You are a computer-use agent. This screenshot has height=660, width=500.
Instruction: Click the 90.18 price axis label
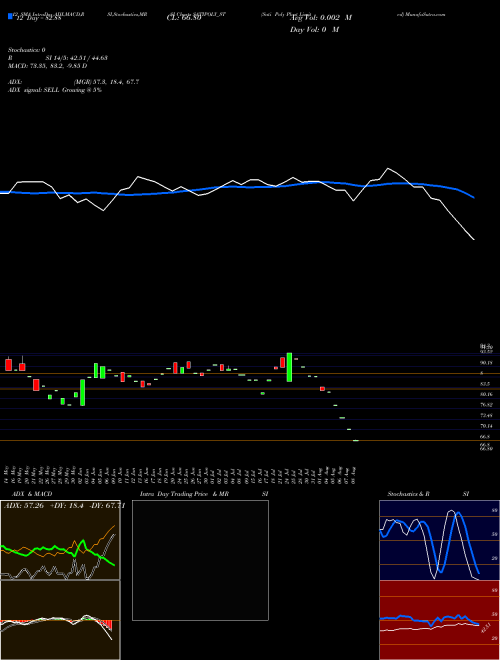487,362
